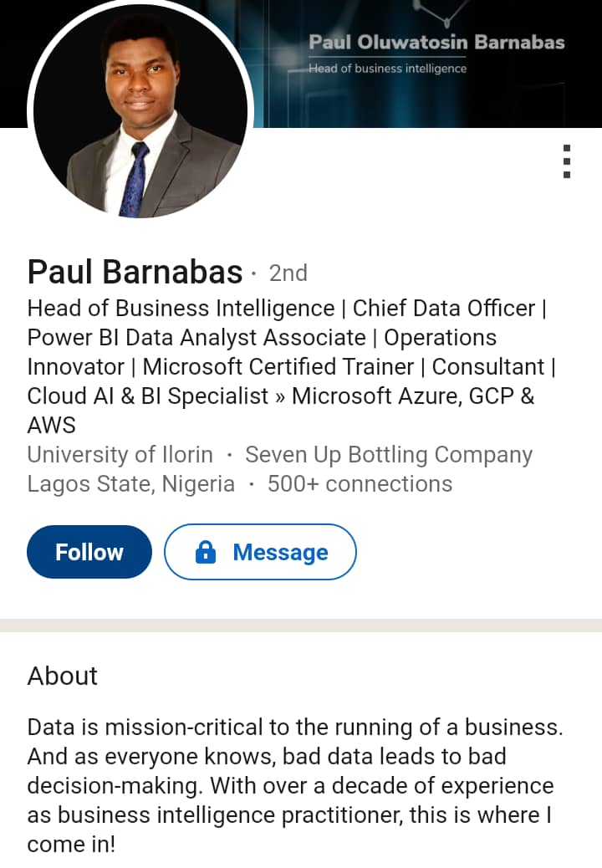The width and height of the screenshot is (602, 868).
Task: Visit the Seven Up Bottling Company page
Action: point(389,455)
